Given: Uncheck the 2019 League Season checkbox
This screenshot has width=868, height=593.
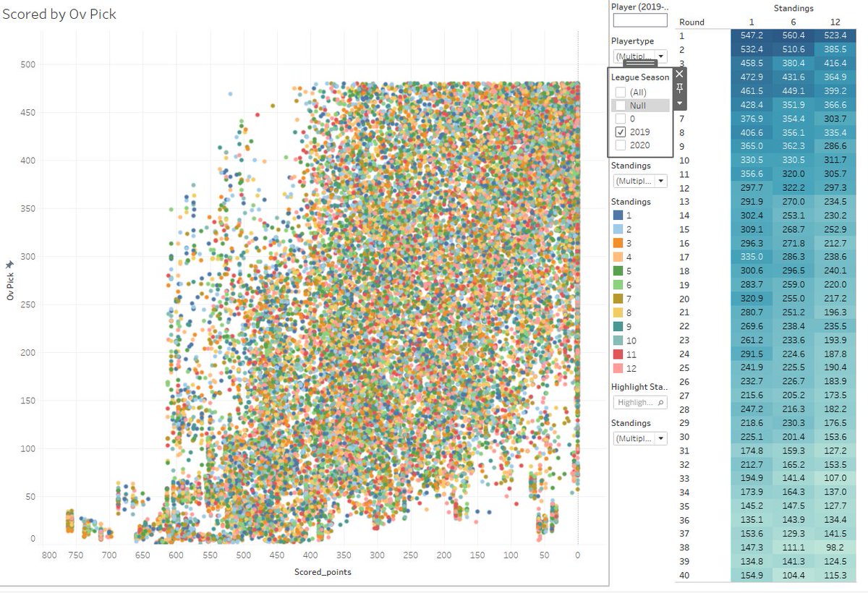Looking at the screenshot, I should click(x=621, y=132).
